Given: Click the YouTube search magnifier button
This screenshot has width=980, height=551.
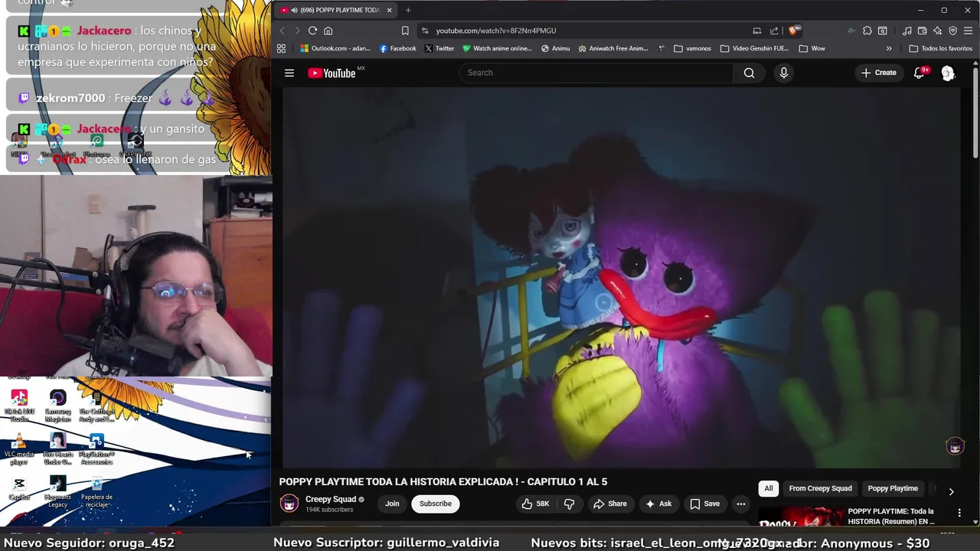Looking at the screenshot, I should coord(749,73).
